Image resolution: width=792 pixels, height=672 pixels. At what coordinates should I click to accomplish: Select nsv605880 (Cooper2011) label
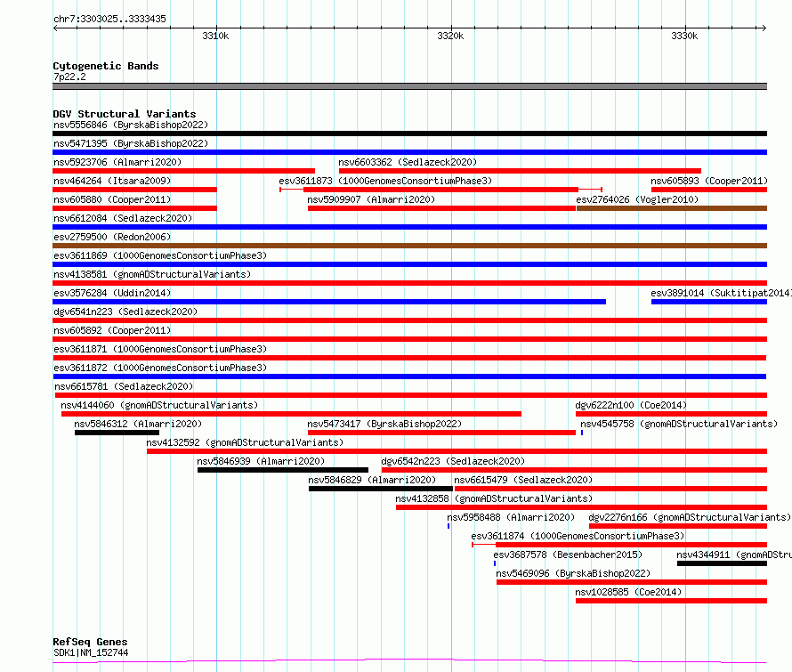(112, 199)
